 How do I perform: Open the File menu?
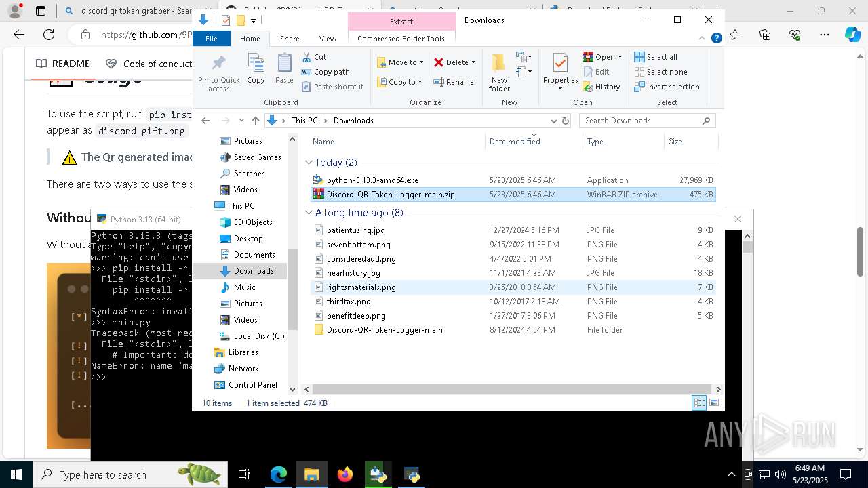pyautogui.click(x=212, y=39)
